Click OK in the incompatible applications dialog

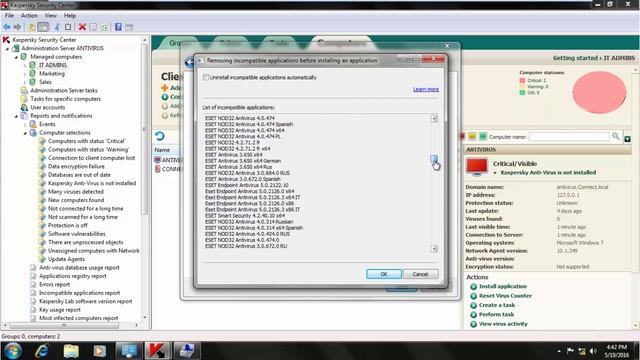[x=384, y=274]
